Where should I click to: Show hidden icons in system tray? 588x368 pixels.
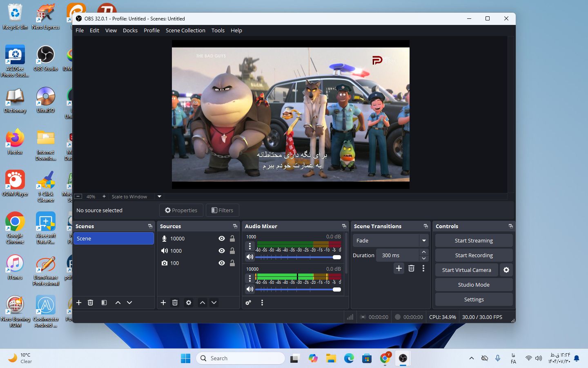[472, 358]
